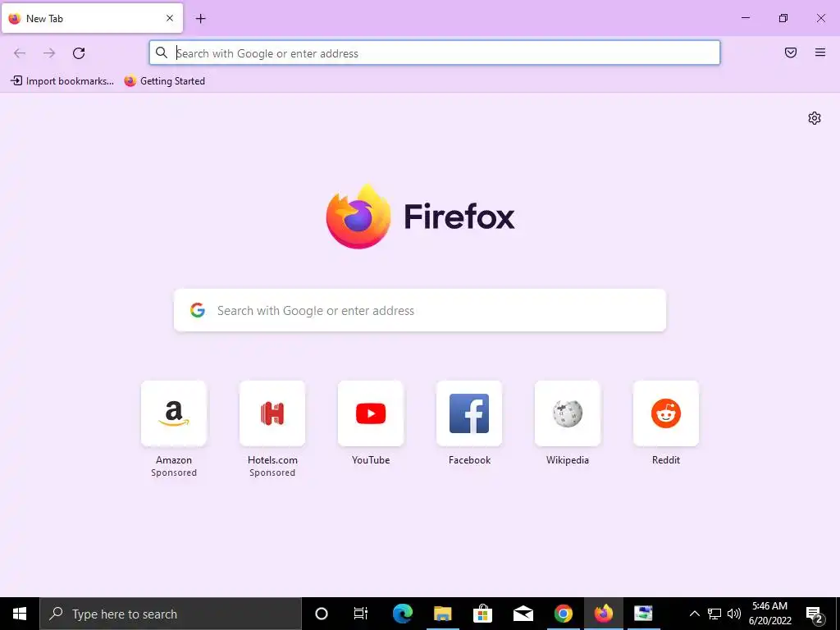
Task: Click the taskbar search box
Action: pyautogui.click(x=171, y=614)
